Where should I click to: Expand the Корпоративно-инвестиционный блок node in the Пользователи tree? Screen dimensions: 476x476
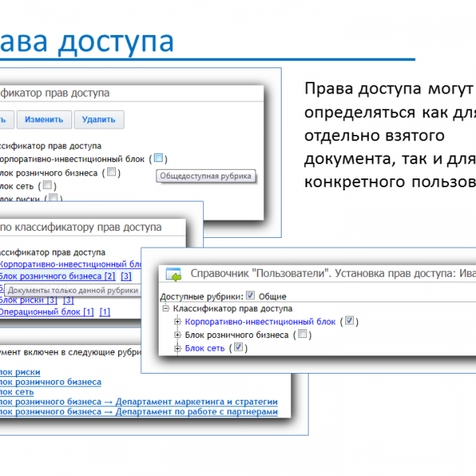[x=177, y=322]
